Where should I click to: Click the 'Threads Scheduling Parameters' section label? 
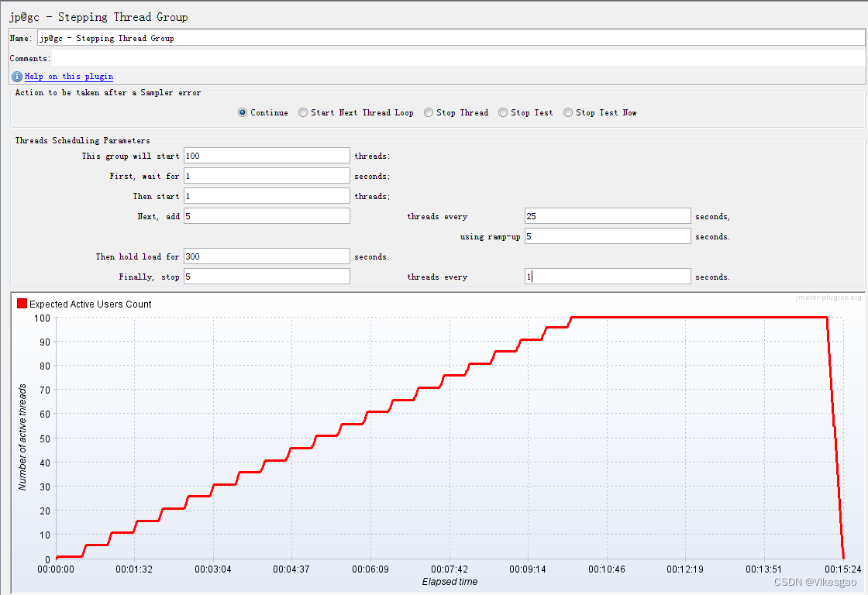[x=82, y=140]
